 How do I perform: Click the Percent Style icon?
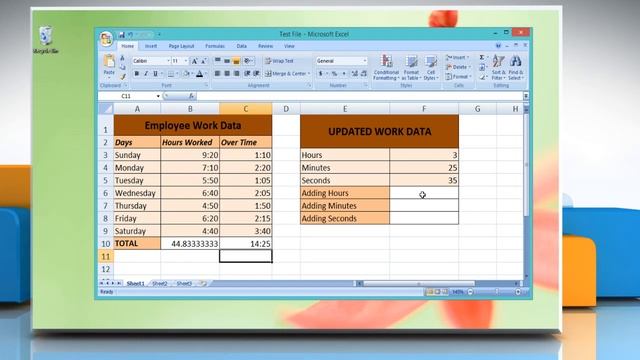point(334,74)
